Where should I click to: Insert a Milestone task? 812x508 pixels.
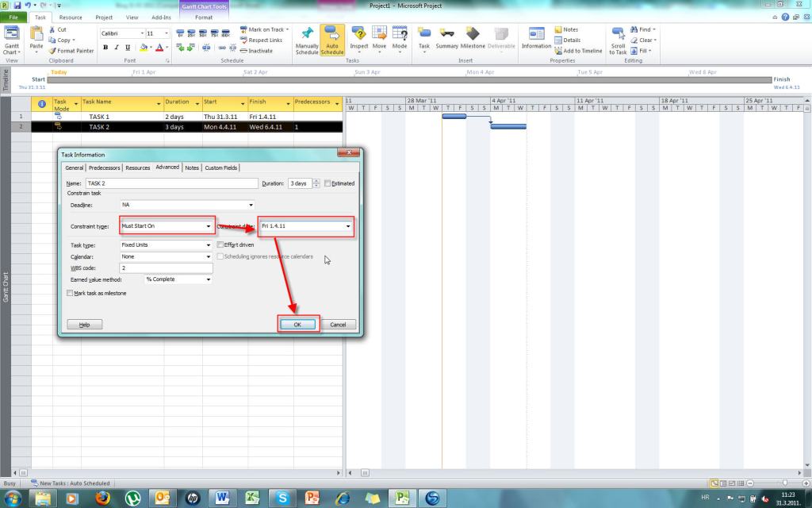coord(473,41)
